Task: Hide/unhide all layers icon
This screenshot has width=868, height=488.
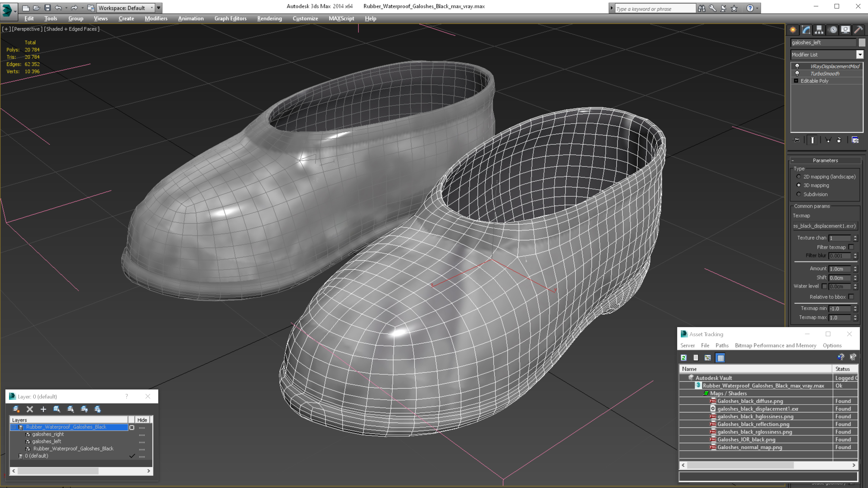Action: tap(84, 409)
